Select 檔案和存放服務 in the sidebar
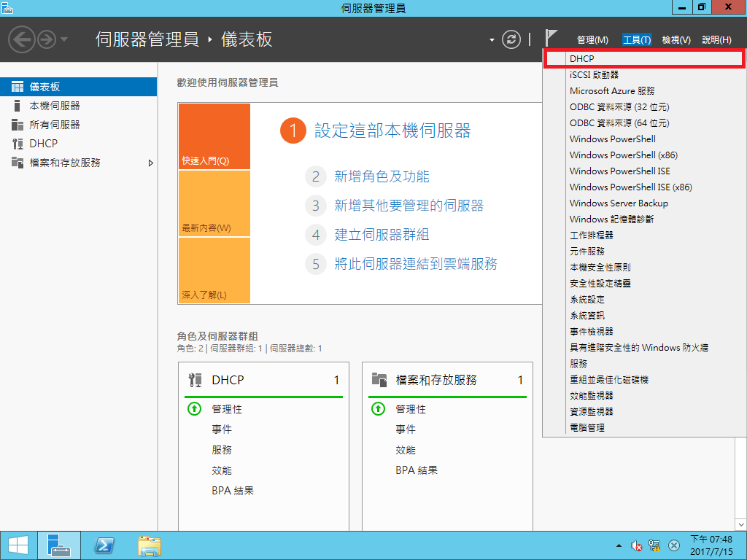This screenshot has height=560, width=747. (78, 163)
